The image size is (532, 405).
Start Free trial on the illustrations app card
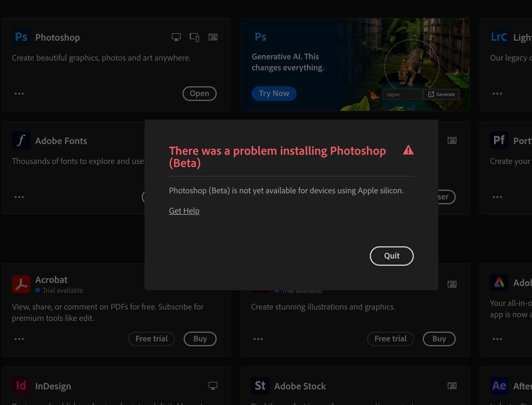click(391, 339)
